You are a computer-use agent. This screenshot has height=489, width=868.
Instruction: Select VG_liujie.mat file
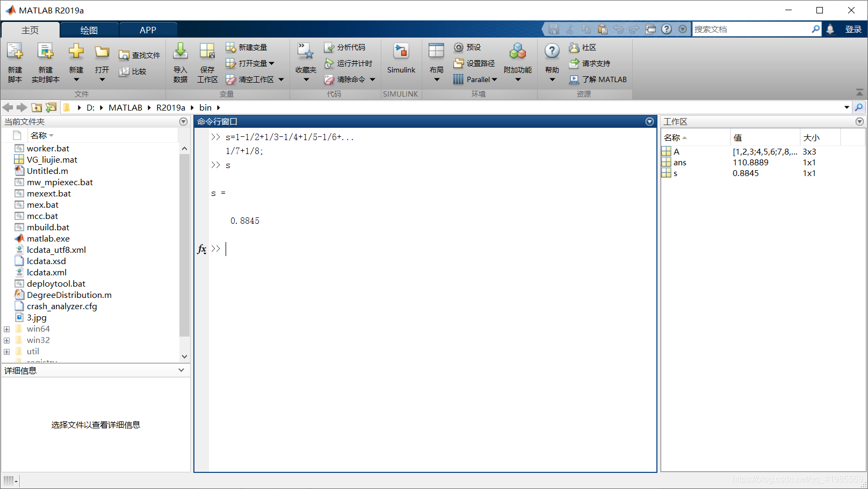(x=52, y=159)
